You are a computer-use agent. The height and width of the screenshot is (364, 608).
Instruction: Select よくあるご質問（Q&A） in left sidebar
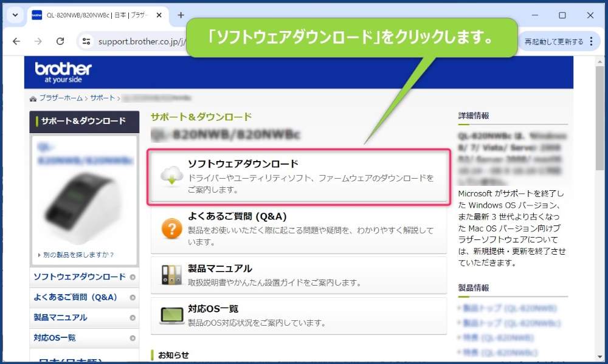[x=75, y=297]
